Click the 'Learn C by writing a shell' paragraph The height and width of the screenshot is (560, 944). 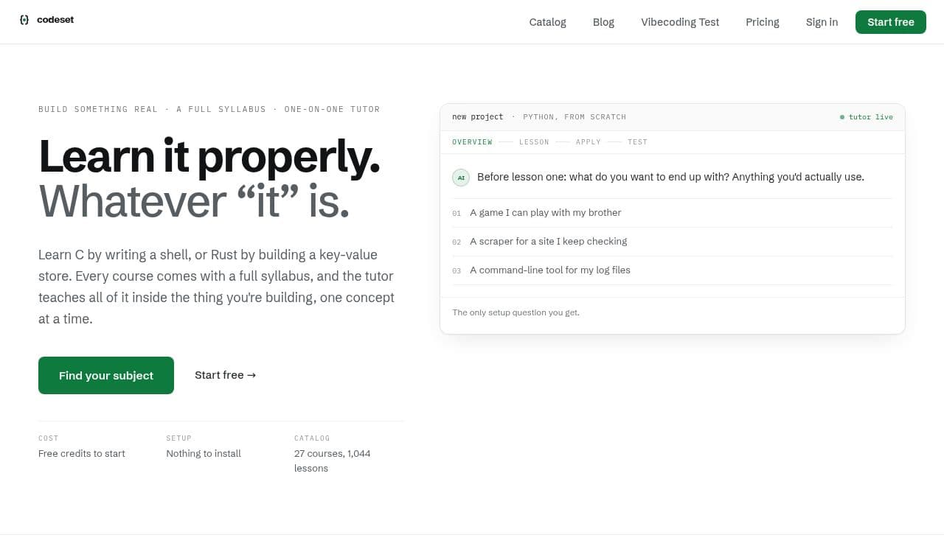(217, 287)
